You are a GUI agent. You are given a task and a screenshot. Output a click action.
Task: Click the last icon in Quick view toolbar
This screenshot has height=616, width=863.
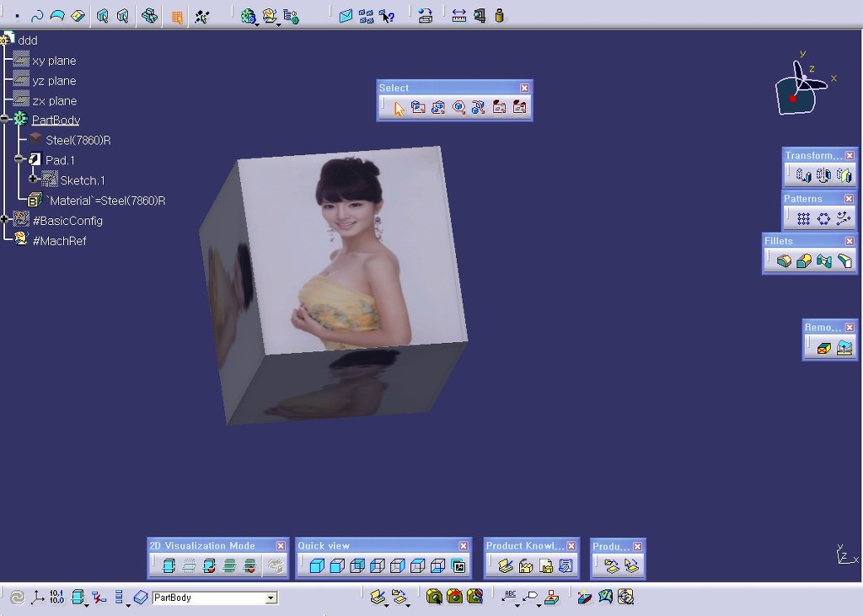(458, 566)
